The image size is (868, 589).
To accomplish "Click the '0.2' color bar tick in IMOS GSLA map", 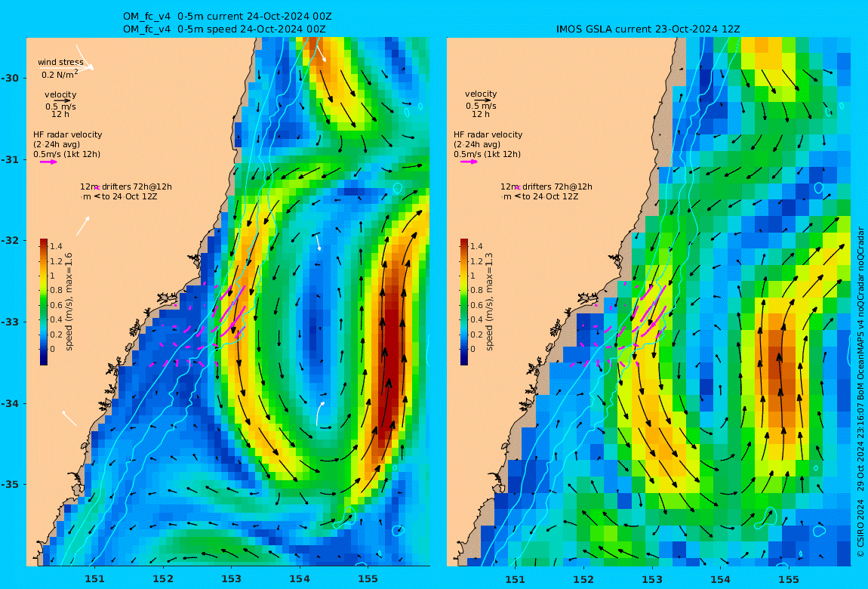I will [476, 335].
